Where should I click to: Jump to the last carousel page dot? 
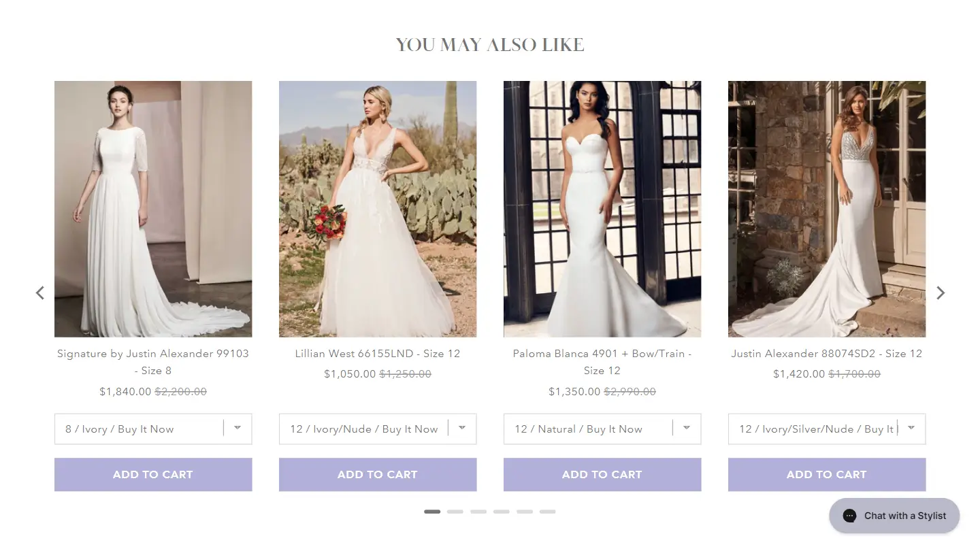pyautogui.click(x=548, y=512)
